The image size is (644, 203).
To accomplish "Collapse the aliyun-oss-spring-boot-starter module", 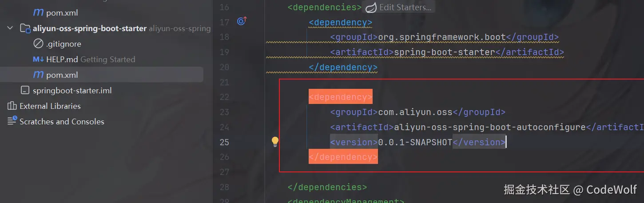I will 10,28.
